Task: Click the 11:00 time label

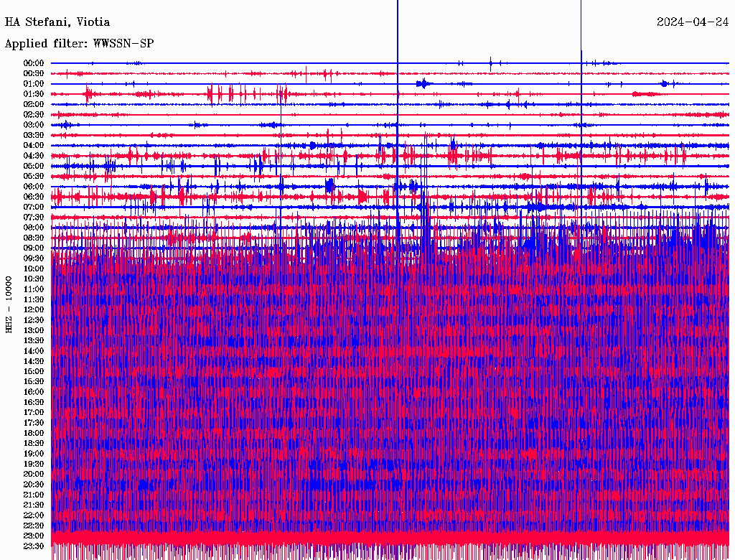Action: click(x=34, y=289)
